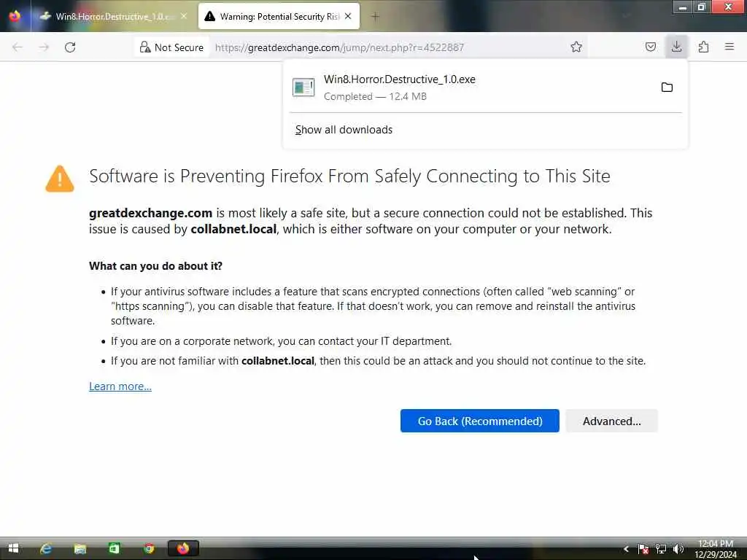Show the downloaded file in folder
The image size is (747, 560).
(x=667, y=87)
